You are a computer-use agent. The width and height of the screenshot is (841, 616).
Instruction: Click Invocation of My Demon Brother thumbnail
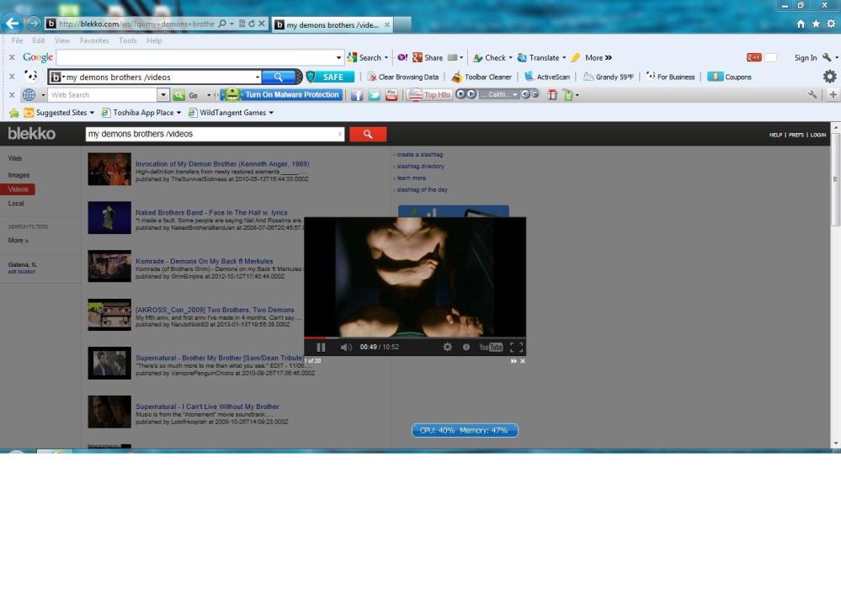pyautogui.click(x=109, y=169)
